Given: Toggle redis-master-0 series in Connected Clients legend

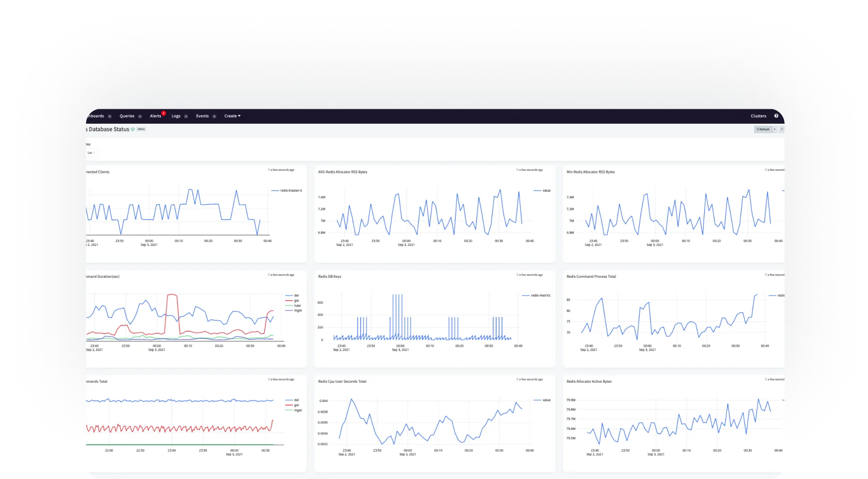Looking at the screenshot, I should (x=287, y=191).
